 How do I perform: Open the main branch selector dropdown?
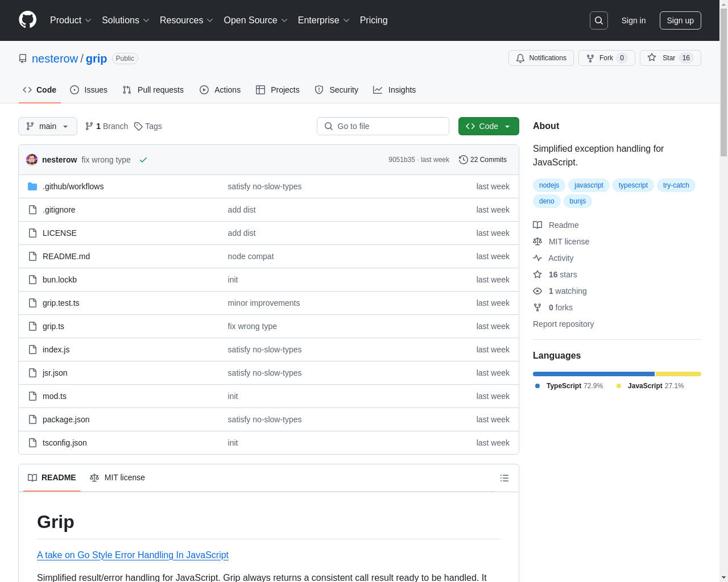48,126
